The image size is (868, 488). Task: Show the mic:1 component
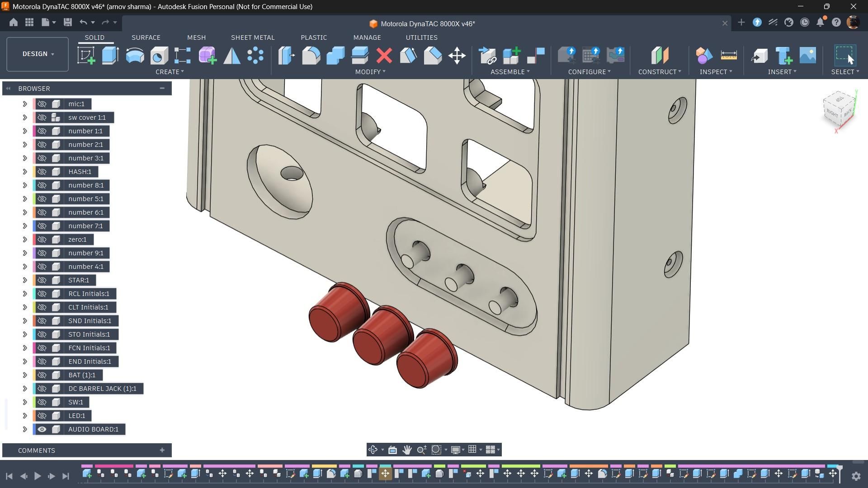pos(42,104)
